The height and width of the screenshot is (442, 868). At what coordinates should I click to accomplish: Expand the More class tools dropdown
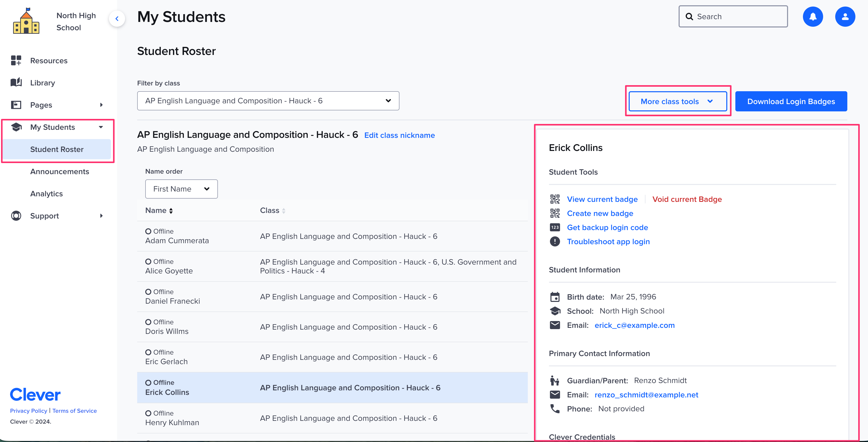pyautogui.click(x=677, y=101)
